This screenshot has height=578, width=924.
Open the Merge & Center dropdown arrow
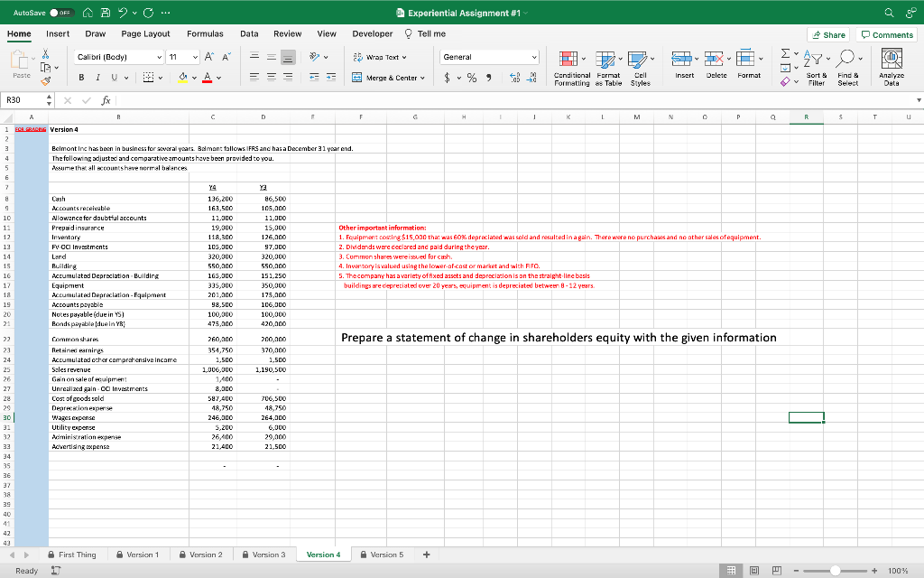pyautogui.click(x=422, y=78)
